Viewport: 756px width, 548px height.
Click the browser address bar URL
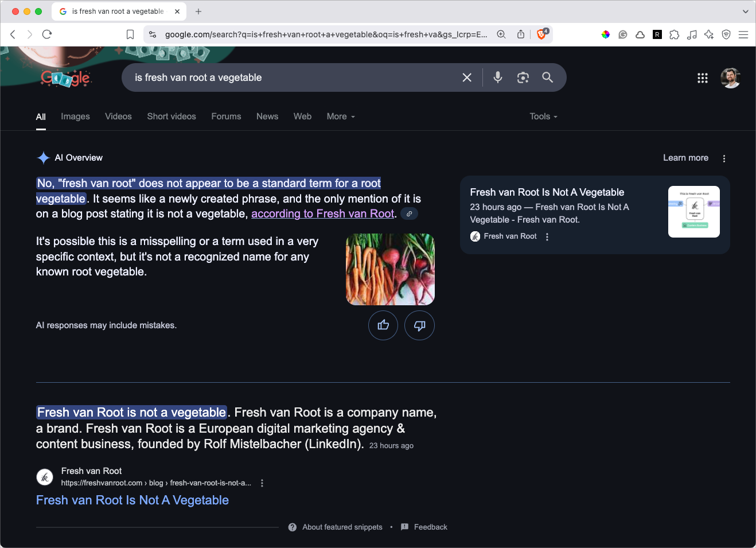point(326,34)
